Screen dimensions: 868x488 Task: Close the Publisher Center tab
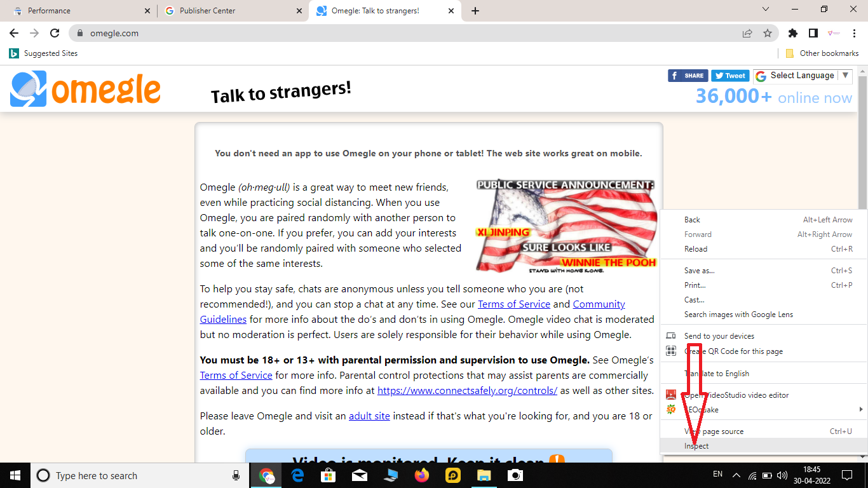[x=299, y=11]
